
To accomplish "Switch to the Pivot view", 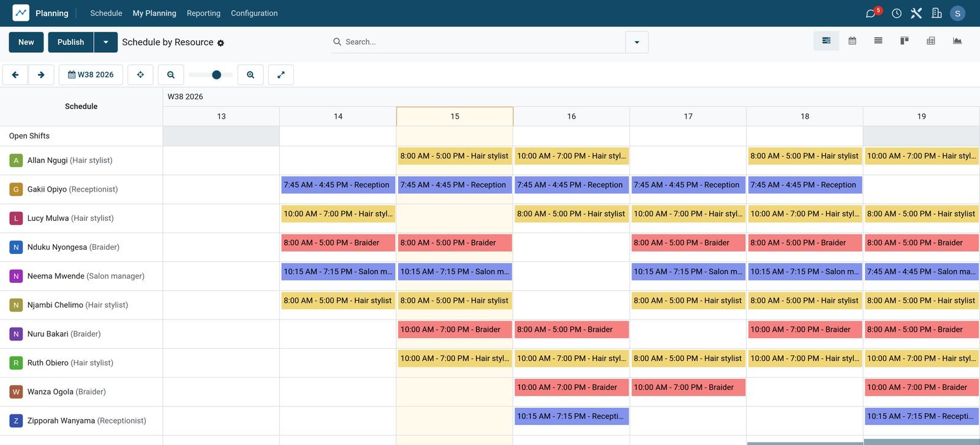I will tap(931, 41).
